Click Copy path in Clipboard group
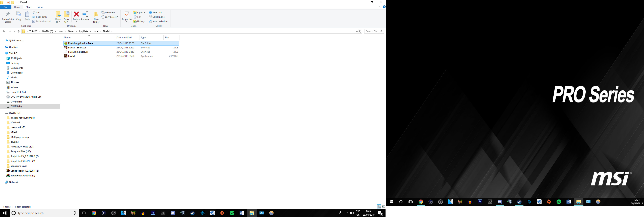This screenshot has width=644, height=217. 39,17
